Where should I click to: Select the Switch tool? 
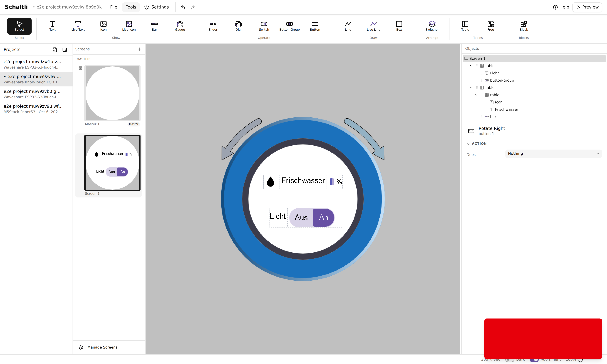264,26
